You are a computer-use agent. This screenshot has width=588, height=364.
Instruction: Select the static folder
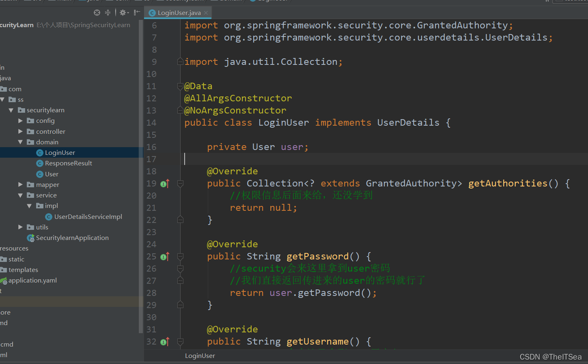[x=16, y=259]
